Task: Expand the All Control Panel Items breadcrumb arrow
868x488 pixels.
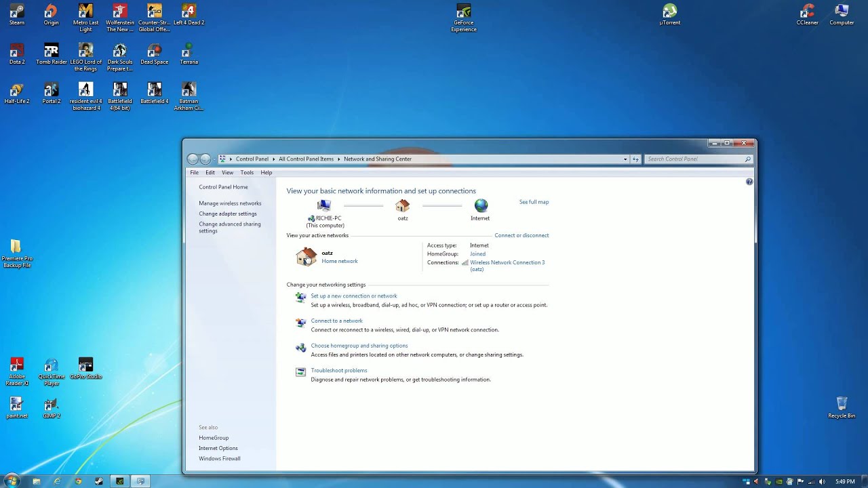Action: click(338, 159)
